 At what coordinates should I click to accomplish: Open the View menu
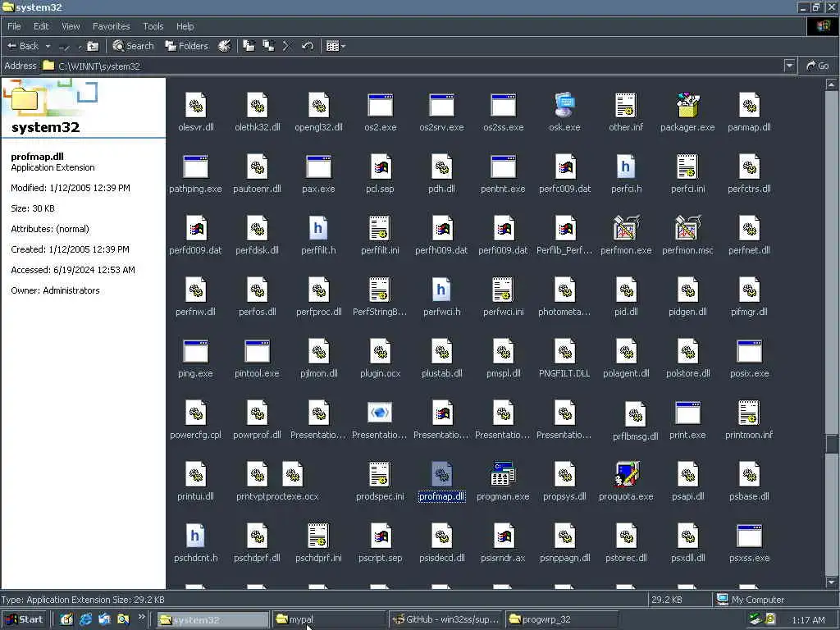point(71,26)
